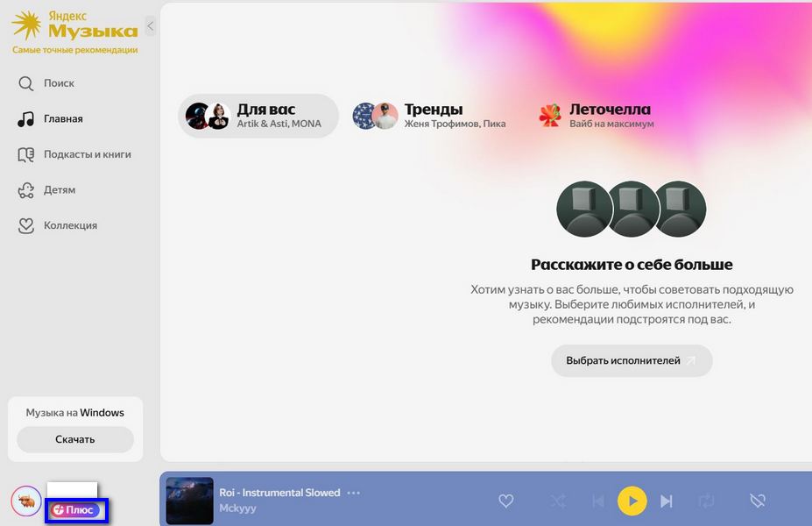Click the Главная music note icon
This screenshot has height=526, width=812.
tap(26, 118)
